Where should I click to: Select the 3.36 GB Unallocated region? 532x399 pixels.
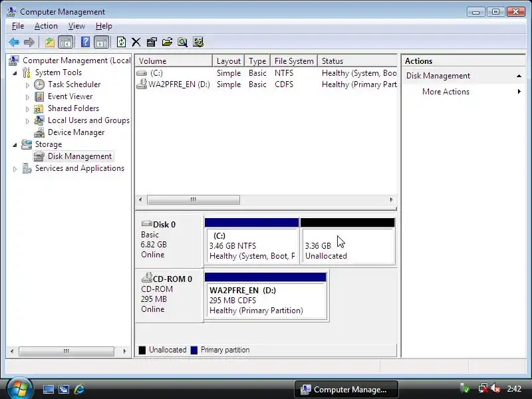click(x=347, y=241)
